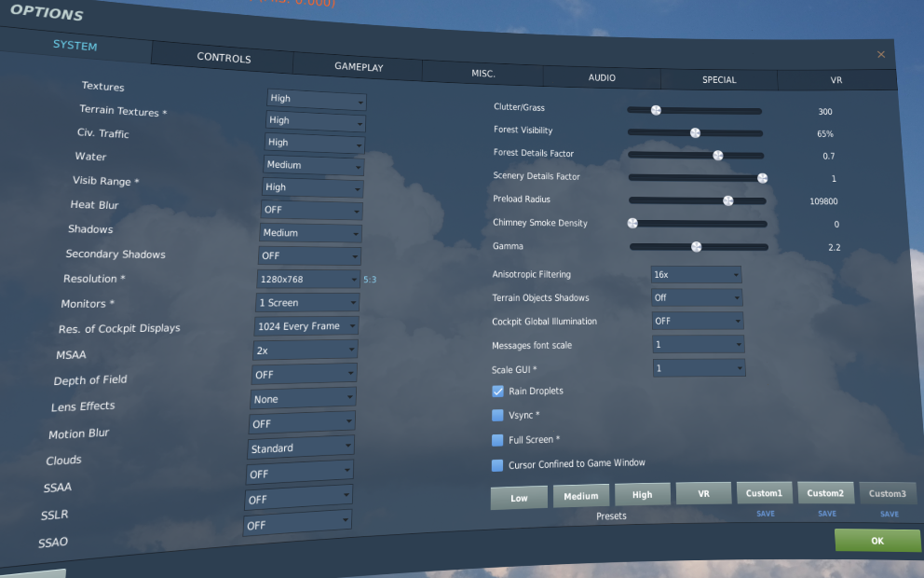This screenshot has height=578, width=924.
Task: Click the Preload Radius value 109800
Action: tap(823, 201)
